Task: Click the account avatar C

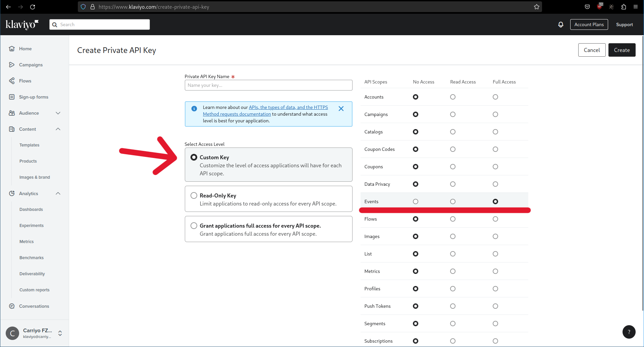Action: pyautogui.click(x=12, y=333)
